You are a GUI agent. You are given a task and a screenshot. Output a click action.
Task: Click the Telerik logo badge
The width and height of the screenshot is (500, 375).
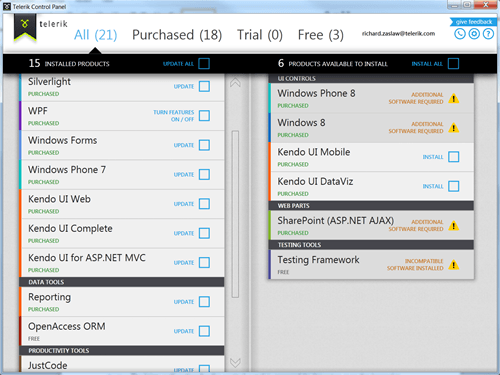coord(25,28)
